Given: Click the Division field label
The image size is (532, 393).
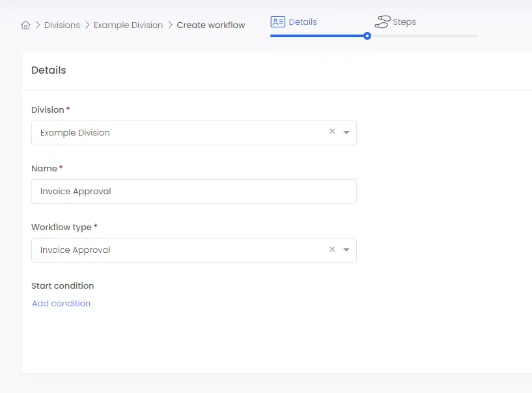Looking at the screenshot, I should (x=48, y=109).
